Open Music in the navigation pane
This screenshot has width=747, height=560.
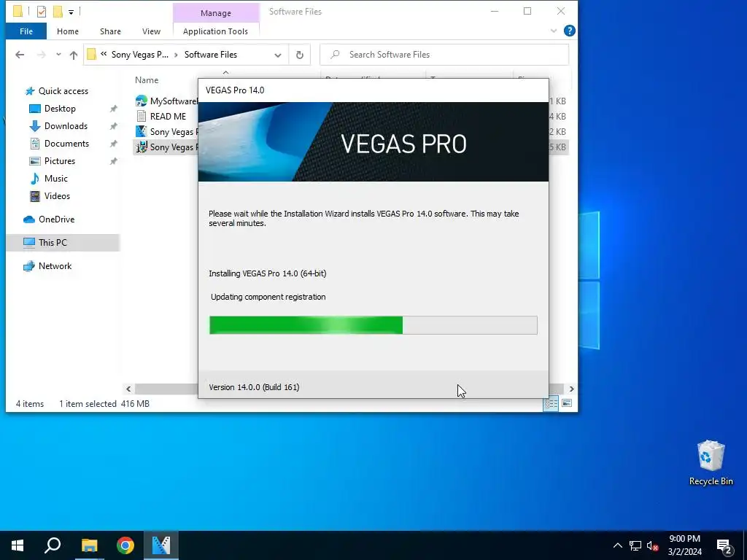(55, 179)
